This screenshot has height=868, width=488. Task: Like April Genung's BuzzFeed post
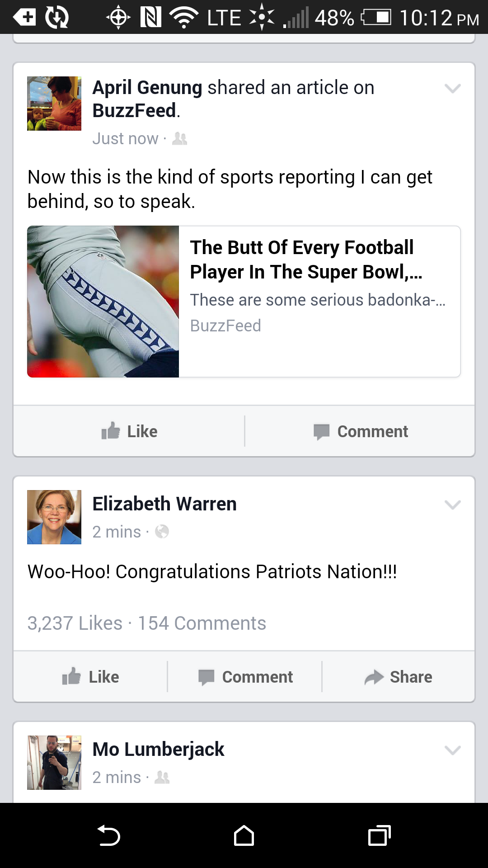point(129,431)
